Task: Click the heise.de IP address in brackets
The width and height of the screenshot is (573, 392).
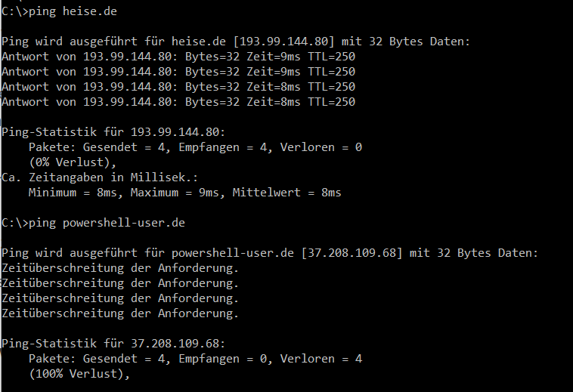Action: coord(283,42)
